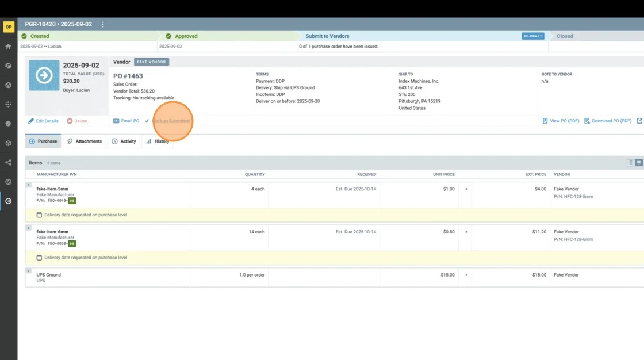Click the external link icon beside Download PO
644x360 pixels.
point(639,121)
